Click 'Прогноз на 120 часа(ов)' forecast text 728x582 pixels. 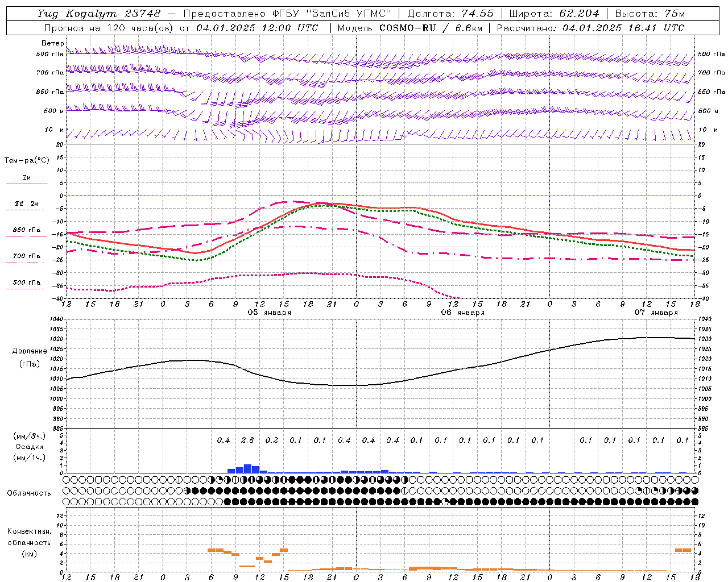tap(109, 28)
